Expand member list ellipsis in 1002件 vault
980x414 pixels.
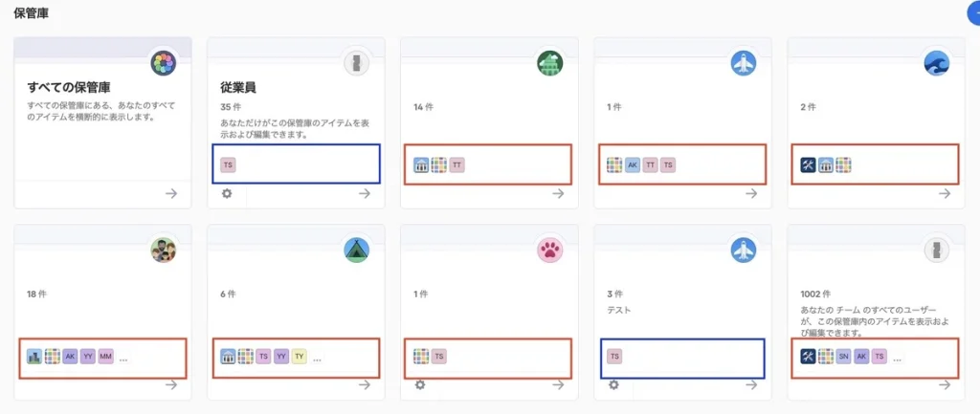pyautogui.click(x=897, y=358)
